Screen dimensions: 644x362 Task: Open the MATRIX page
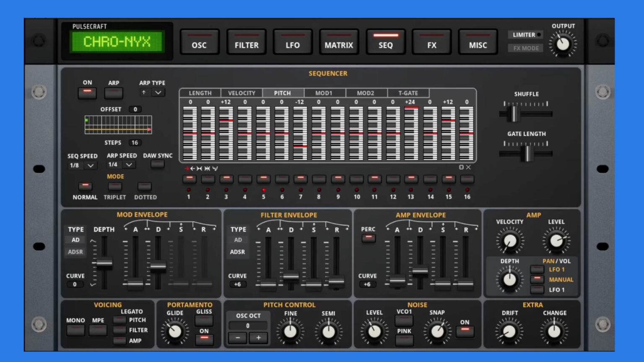click(x=339, y=42)
